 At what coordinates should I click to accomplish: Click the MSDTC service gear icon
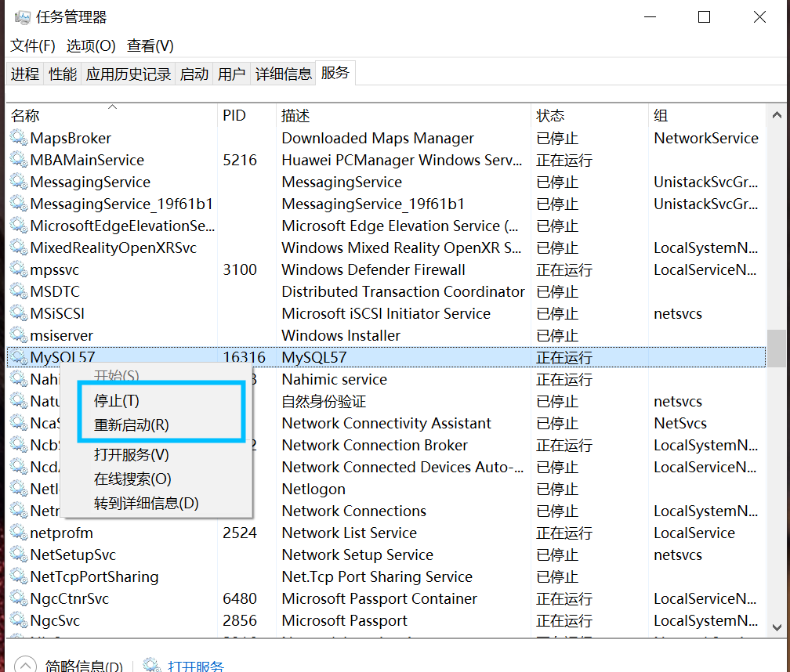pyautogui.click(x=18, y=292)
